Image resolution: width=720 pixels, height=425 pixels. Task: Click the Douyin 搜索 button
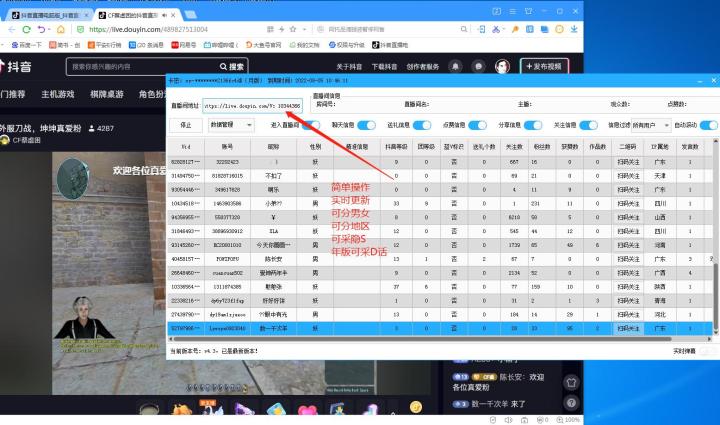click(x=232, y=67)
